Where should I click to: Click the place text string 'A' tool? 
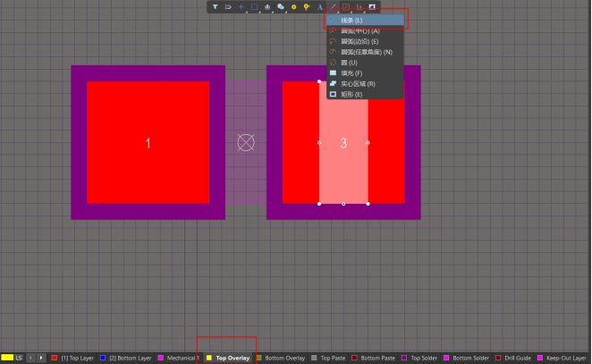tap(319, 7)
